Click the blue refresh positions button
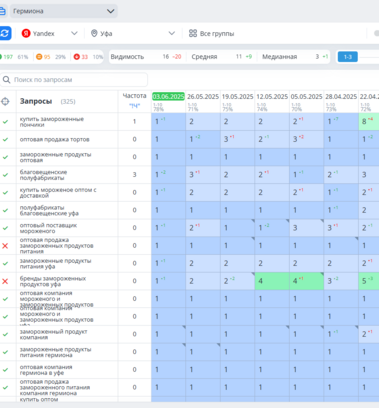This screenshot has width=379, height=408. click(5, 33)
